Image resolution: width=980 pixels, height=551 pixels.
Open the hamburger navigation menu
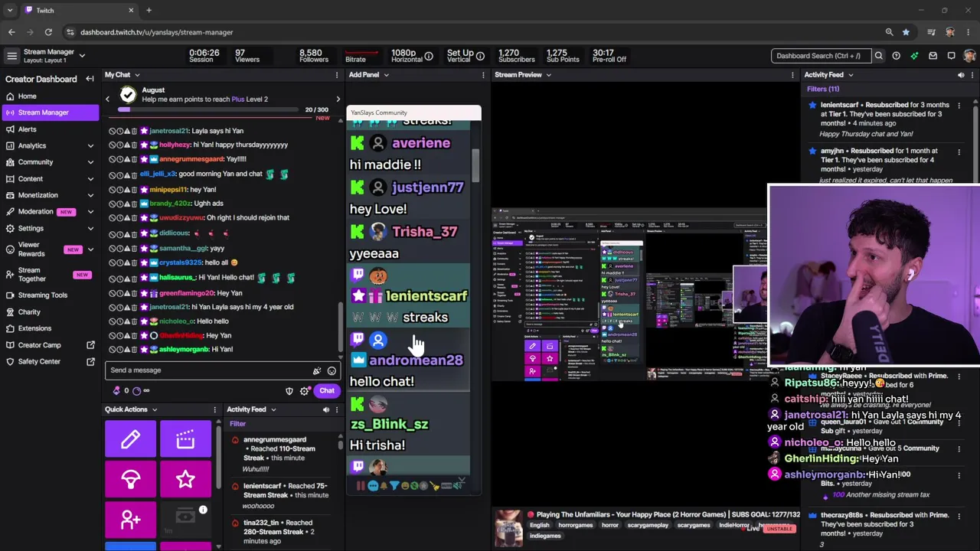click(x=11, y=56)
